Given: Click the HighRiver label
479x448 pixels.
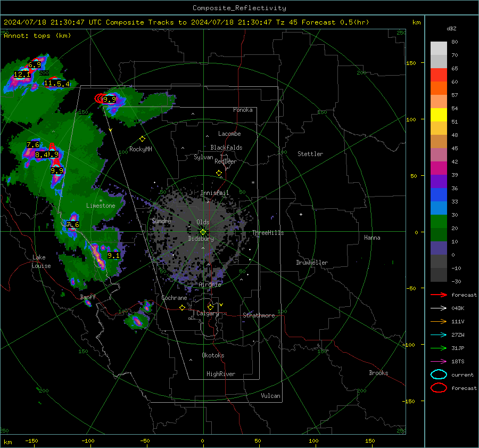Looking at the screenshot, I should click(x=221, y=374).
